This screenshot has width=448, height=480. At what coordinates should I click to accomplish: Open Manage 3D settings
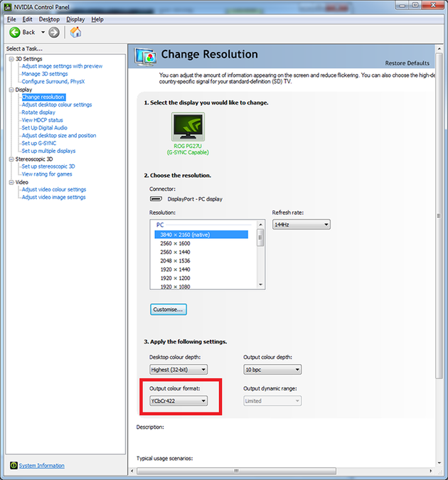coord(45,74)
